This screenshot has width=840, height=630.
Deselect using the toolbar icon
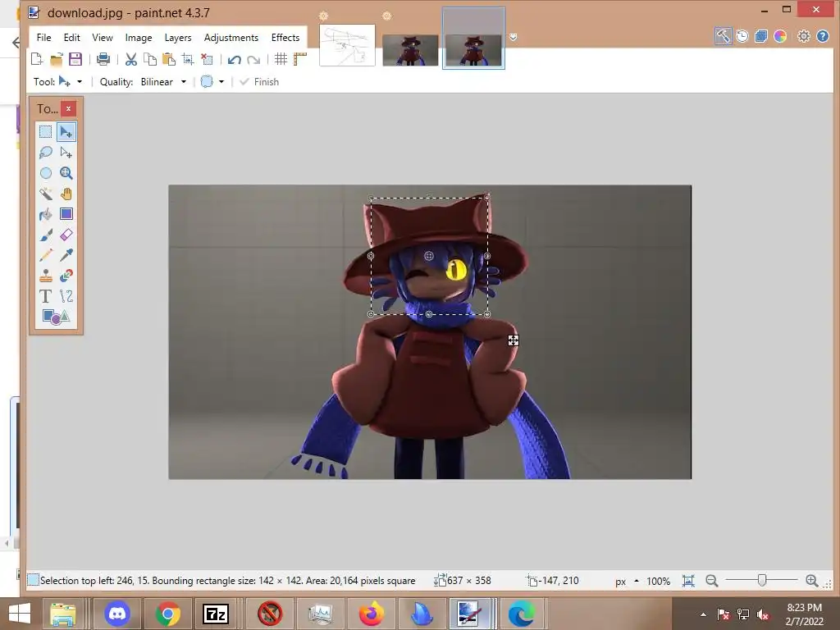coord(207,59)
